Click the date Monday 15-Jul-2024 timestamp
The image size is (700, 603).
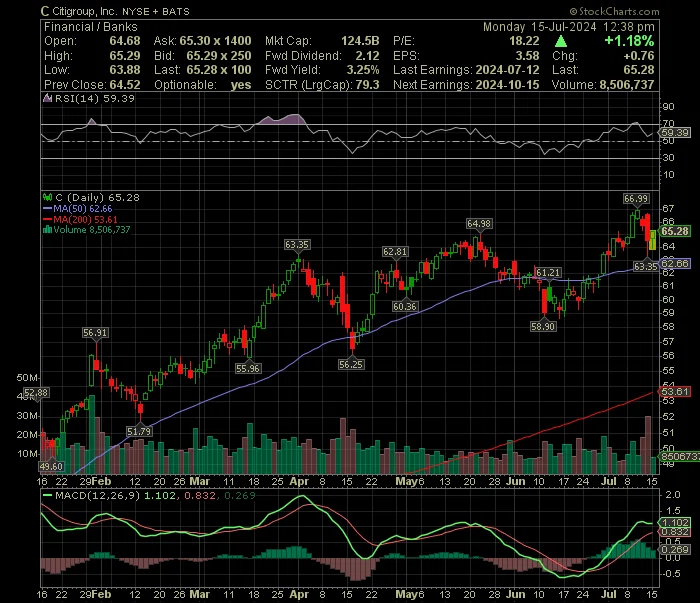click(569, 27)
